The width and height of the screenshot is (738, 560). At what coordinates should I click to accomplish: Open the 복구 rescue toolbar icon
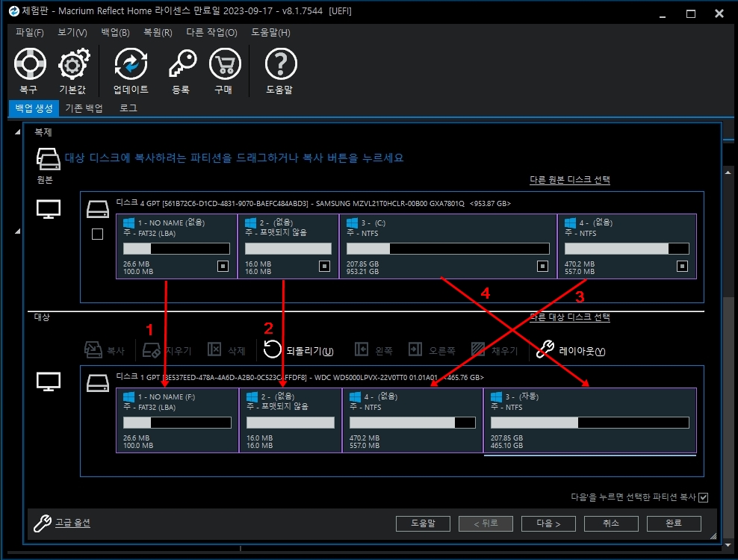click(30, 64)
